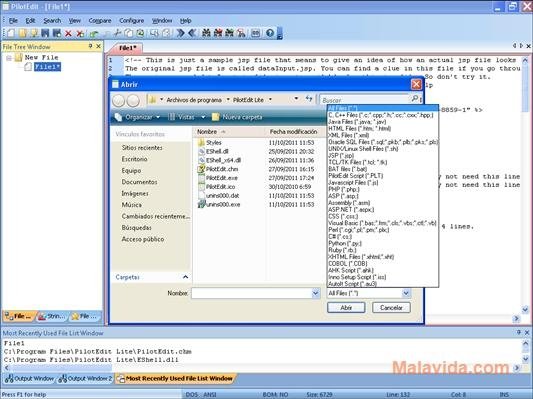Select File1* in the file tree

tap(47, 67)
